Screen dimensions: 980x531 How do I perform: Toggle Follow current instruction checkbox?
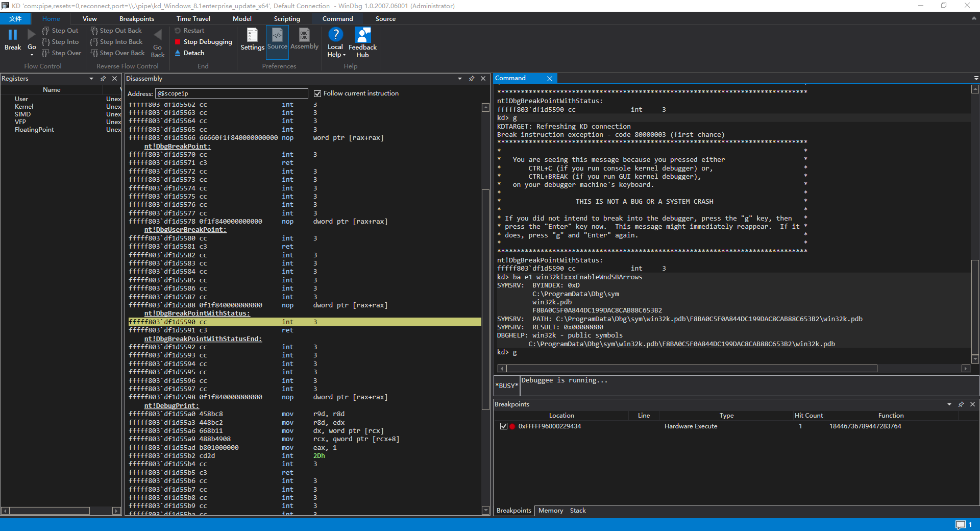point(317,93)
